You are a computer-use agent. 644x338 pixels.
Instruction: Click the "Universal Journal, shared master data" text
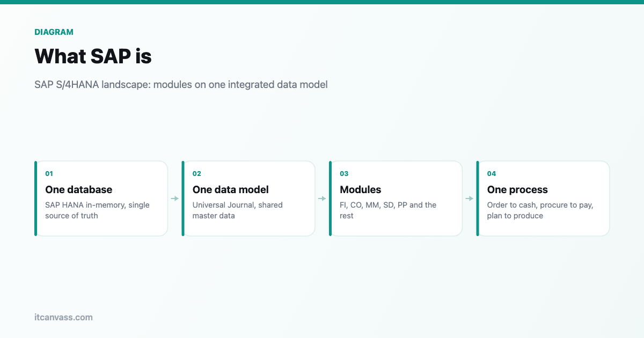click(238, 210)
